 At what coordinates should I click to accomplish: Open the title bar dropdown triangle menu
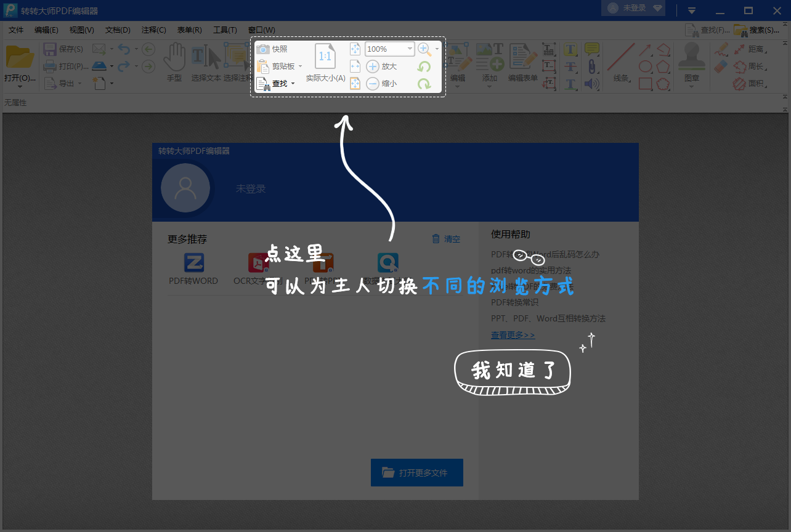point(692,10)
